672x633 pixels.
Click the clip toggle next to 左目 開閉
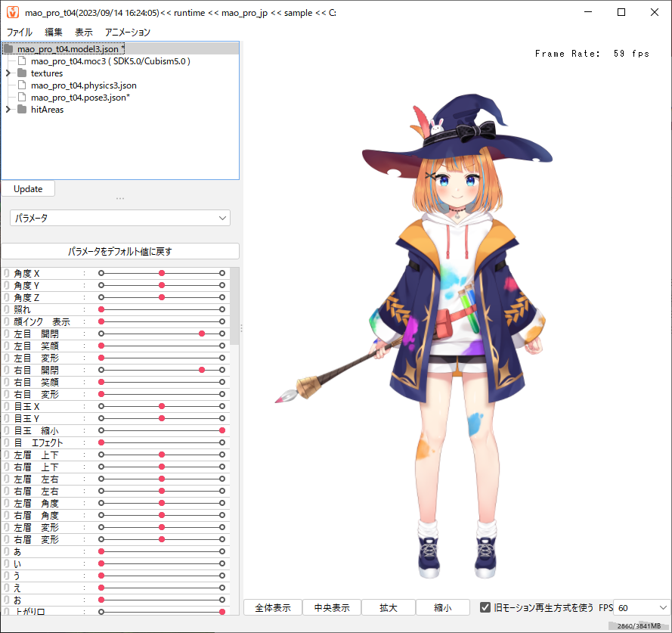pyautogui.click(x=7, y=334)
